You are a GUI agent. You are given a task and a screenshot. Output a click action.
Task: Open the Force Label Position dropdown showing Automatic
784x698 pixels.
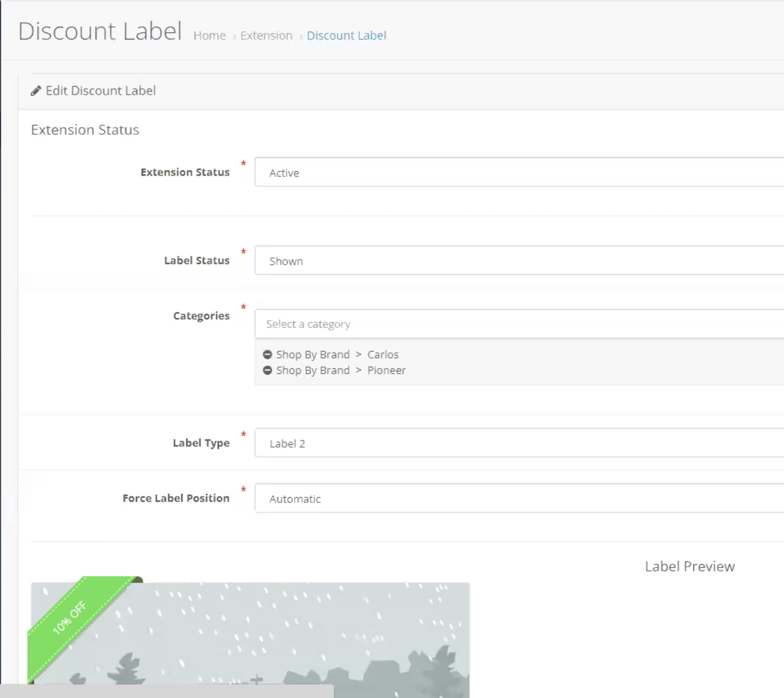click(x=519, y=498)
